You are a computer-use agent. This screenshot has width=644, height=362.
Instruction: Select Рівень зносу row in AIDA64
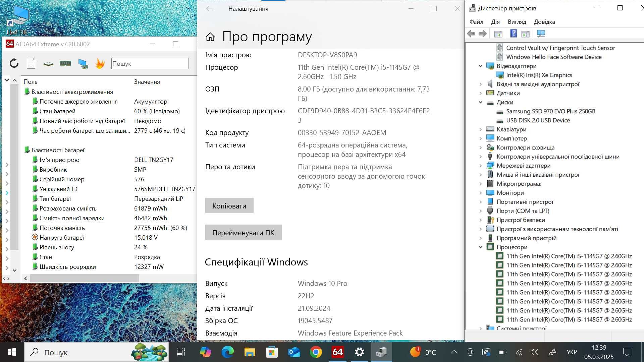click(109, 247)
